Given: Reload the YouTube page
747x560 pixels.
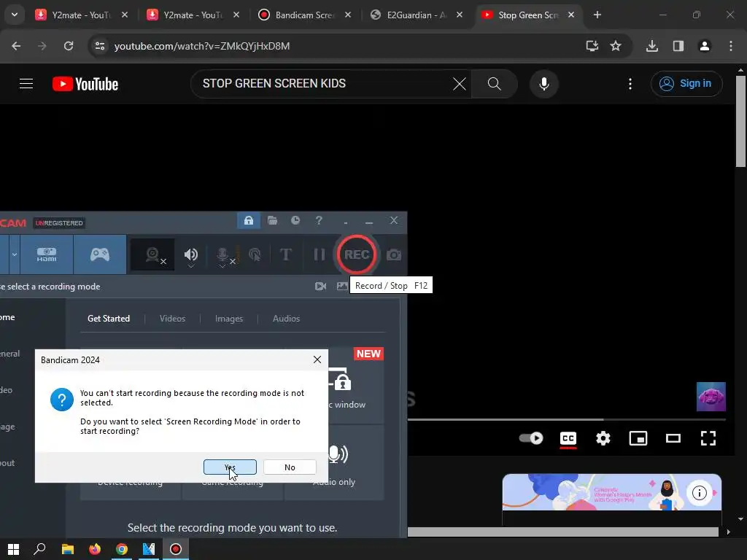Looking at the screenshot, I should click(69, 46).
